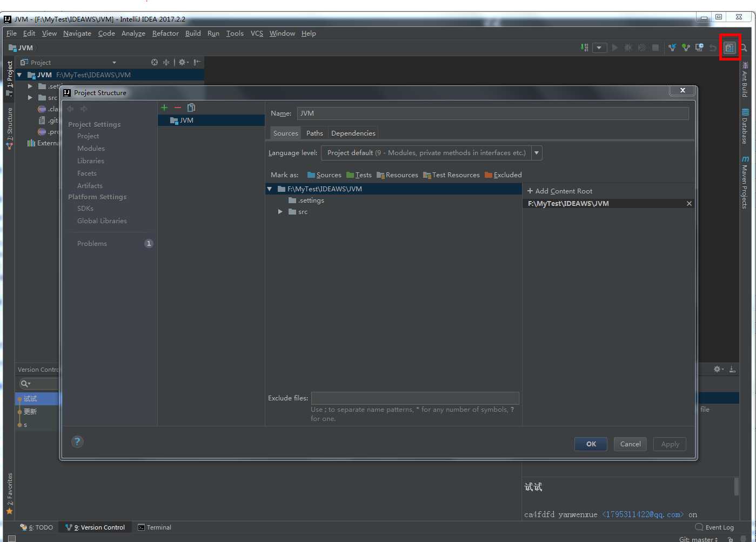Open the Tools menu
Image resolution: width=756 pixels, height=542 pixels.
tap(235, 34)
